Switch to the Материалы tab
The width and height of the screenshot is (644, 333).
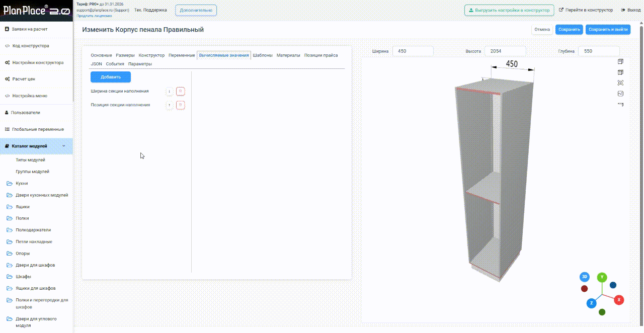coord(288,55)
